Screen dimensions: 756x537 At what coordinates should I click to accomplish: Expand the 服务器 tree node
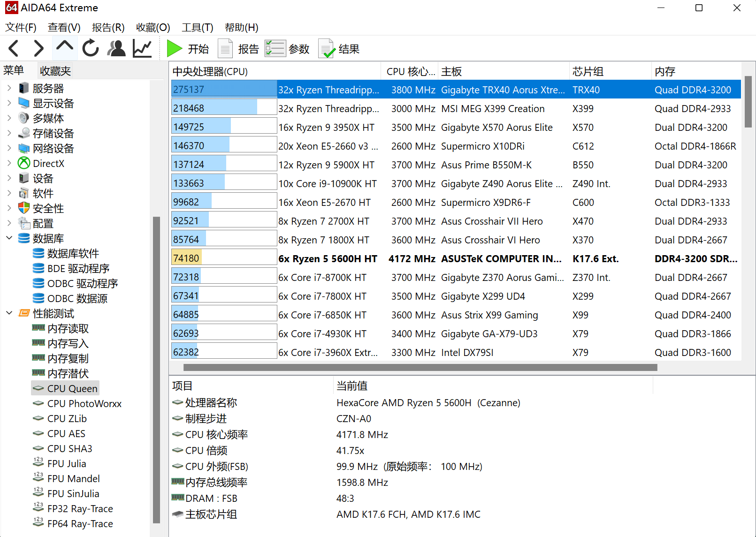(x=9, y=88)
